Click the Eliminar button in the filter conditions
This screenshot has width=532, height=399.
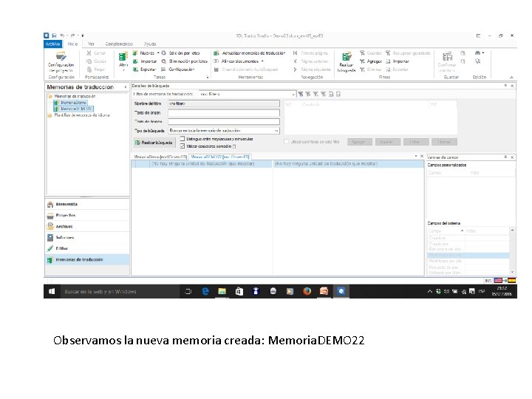pos(444,142)
